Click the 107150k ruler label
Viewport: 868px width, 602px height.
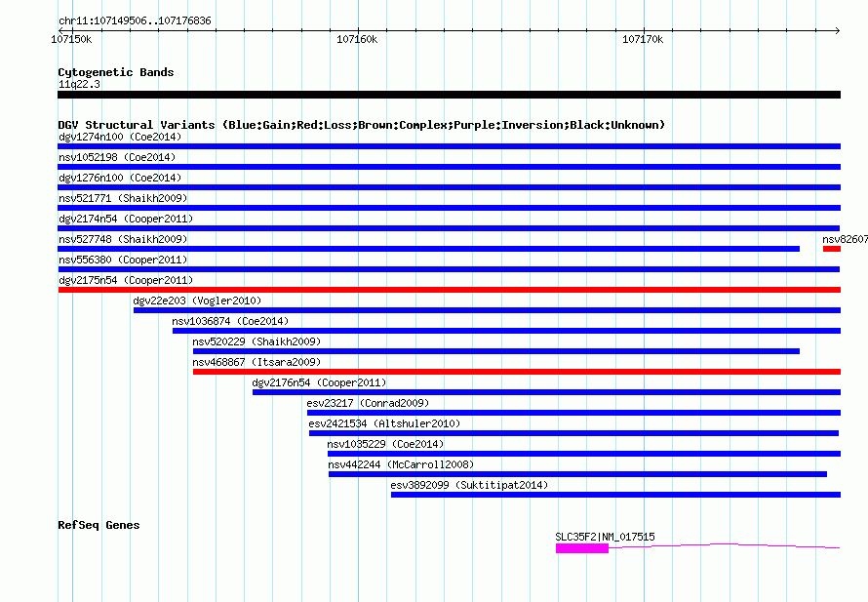(71, 39)
